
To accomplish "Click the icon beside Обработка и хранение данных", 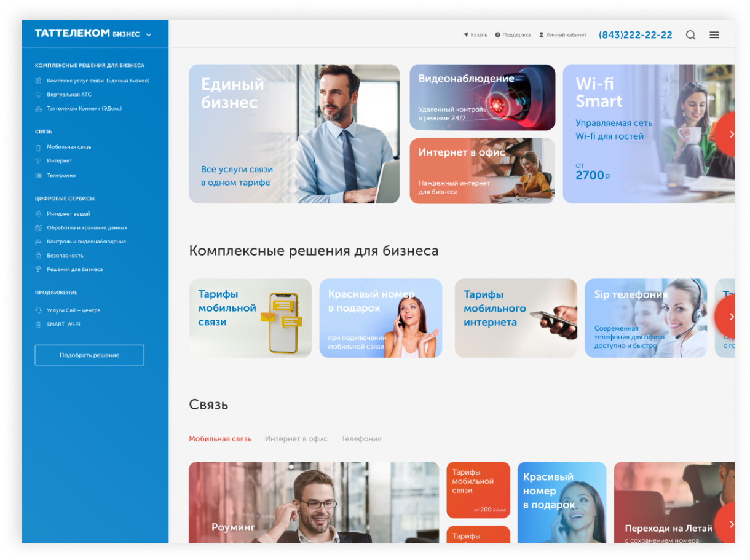I will pyautogui.click(x=38, y=228).
